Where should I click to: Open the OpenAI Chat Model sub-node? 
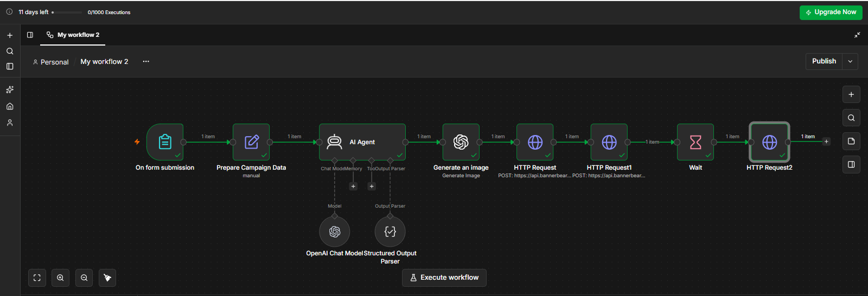(335, 231)
